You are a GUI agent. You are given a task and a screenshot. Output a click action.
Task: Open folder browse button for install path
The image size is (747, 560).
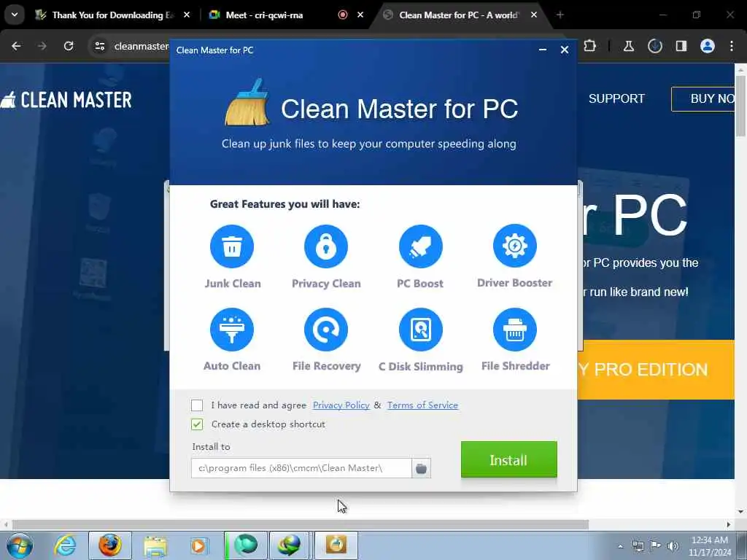point(421,469)
